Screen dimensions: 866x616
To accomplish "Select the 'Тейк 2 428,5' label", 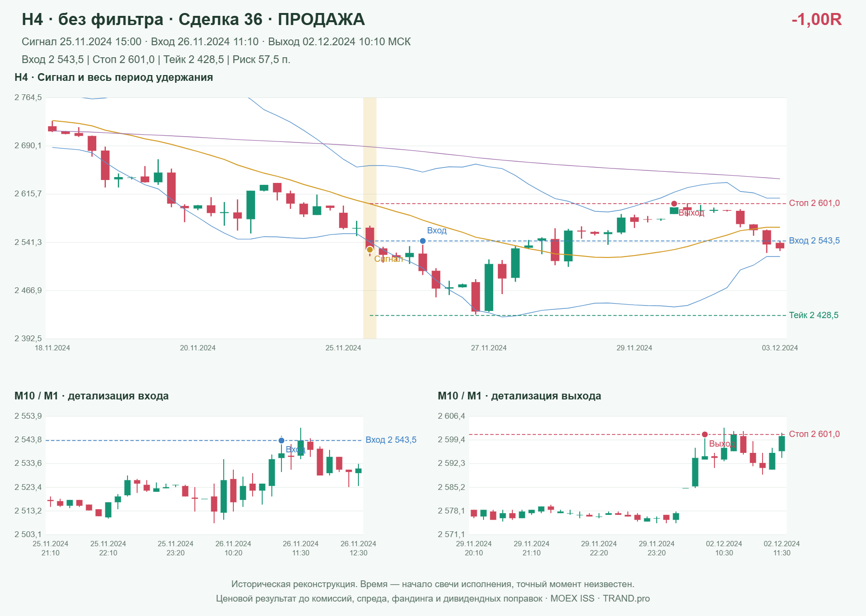I will coord(814,315).
